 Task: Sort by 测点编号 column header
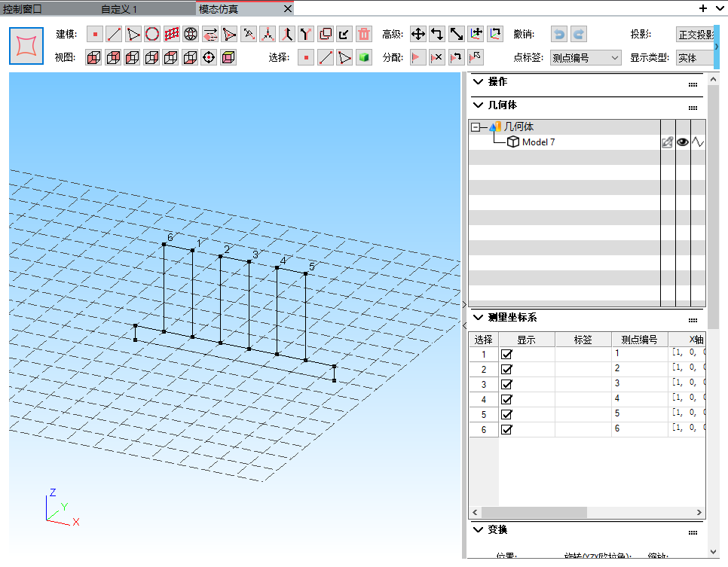click(639, 340)
